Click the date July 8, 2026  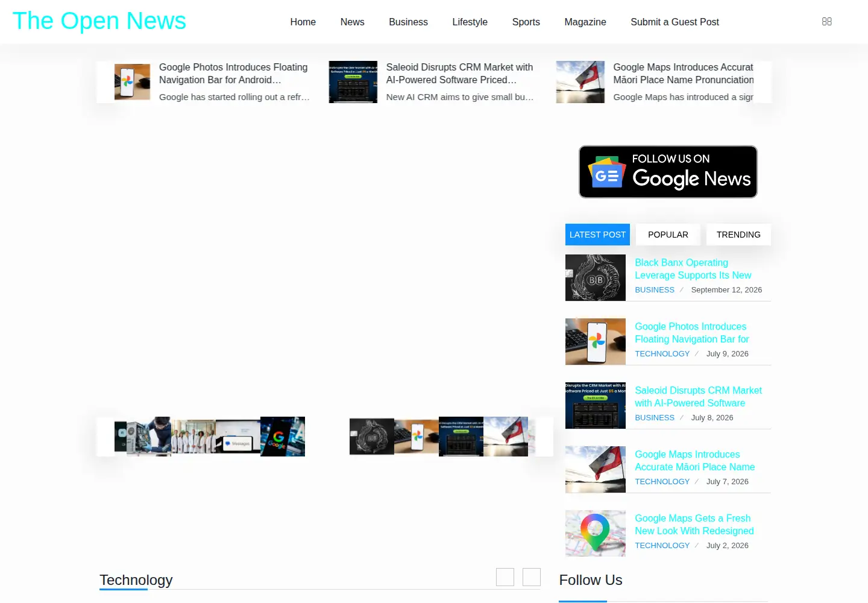coord(712,418)
